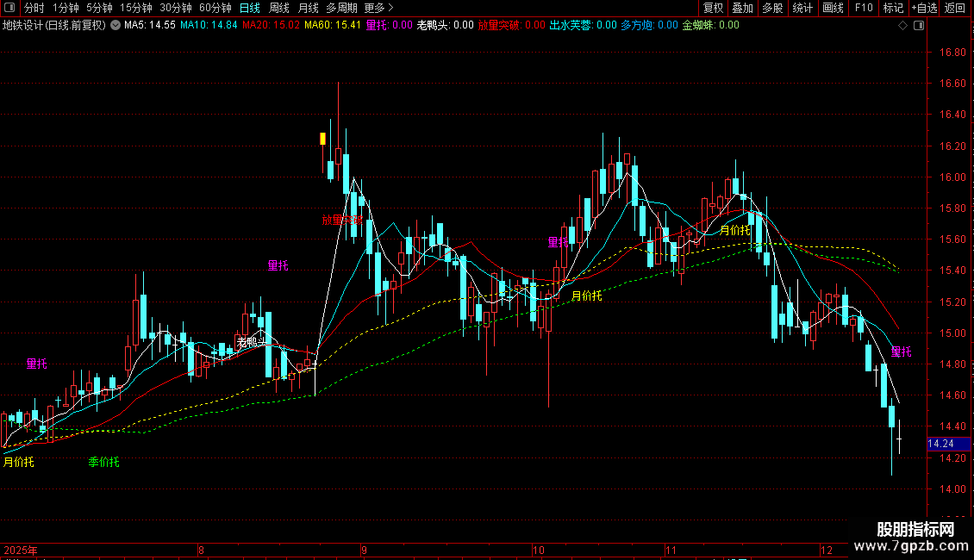
Task: Expand the 更多 periods menu
Action: pyautogui.click(x=378, y=8)
